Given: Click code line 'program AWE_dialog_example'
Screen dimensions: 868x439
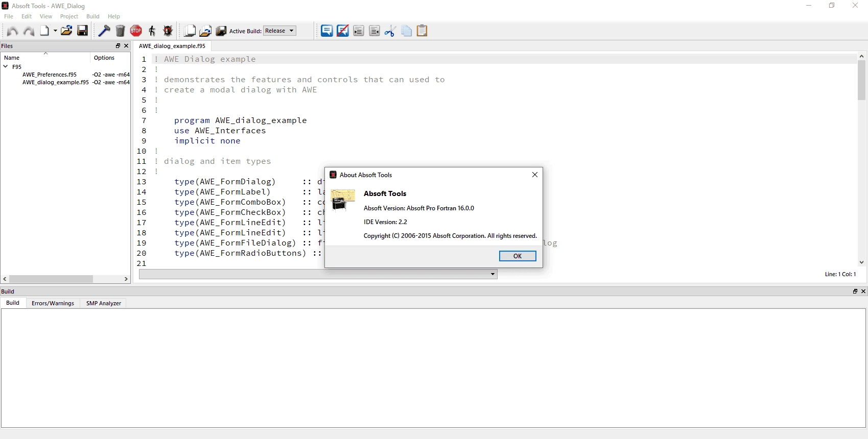Looking at the screenshot, I should [x=240, y=120].
